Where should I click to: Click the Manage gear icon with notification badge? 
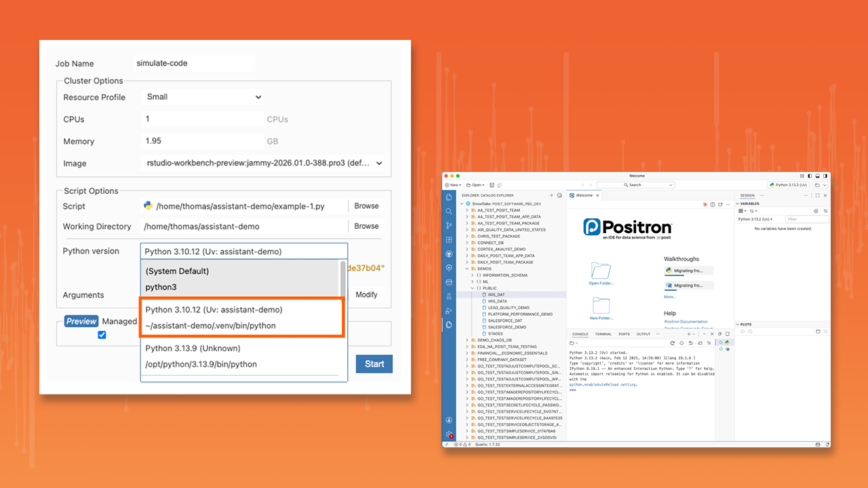(449, 434)
